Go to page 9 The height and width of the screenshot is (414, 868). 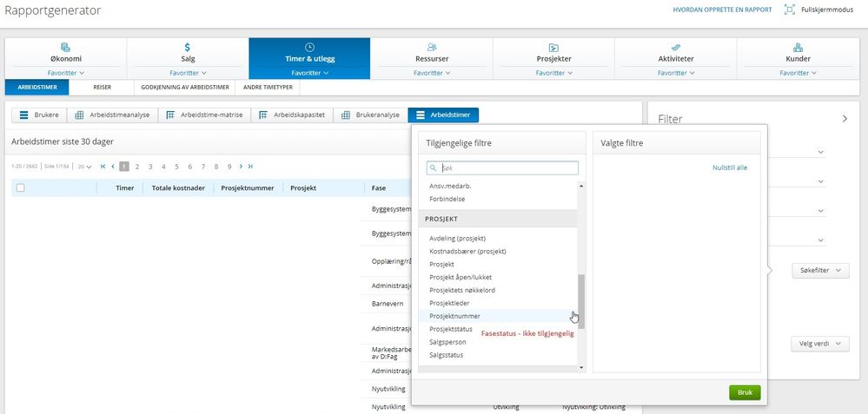(229, 167)
